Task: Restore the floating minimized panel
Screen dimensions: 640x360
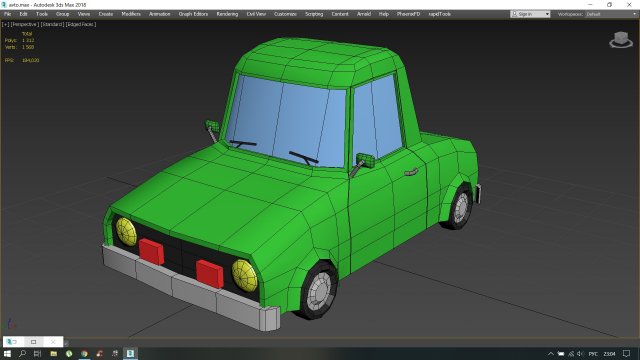Action: [33, 342]
